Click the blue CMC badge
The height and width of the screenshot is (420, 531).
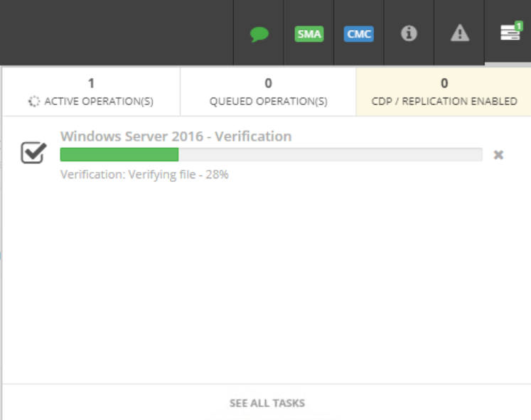[359, 34]
